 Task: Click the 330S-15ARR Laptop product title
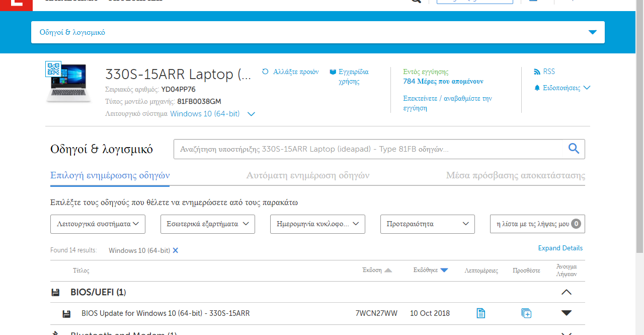click(178, 74)
